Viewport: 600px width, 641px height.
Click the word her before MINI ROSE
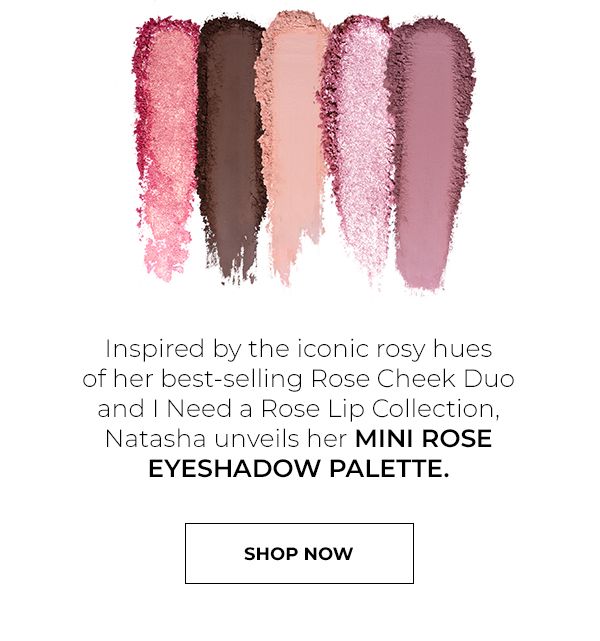(x=327, y=439)
